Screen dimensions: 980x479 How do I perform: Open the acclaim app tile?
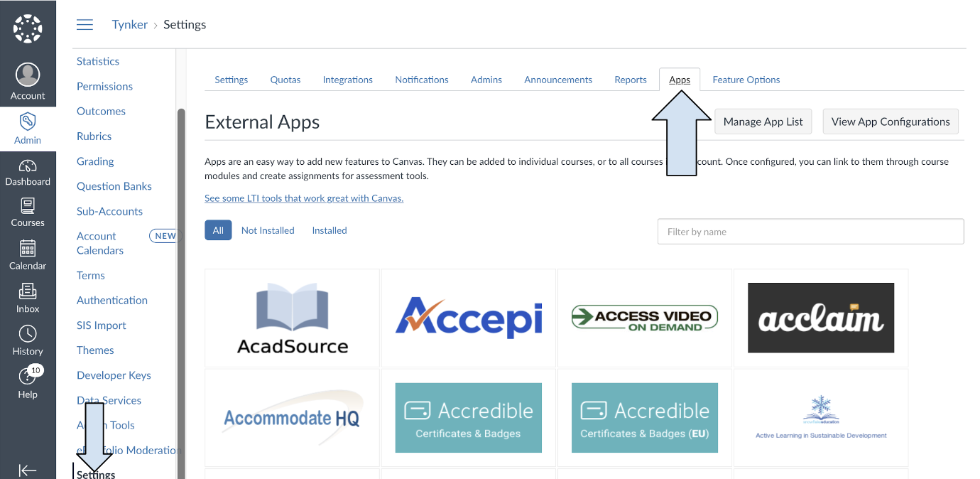[x=820, y=318]
